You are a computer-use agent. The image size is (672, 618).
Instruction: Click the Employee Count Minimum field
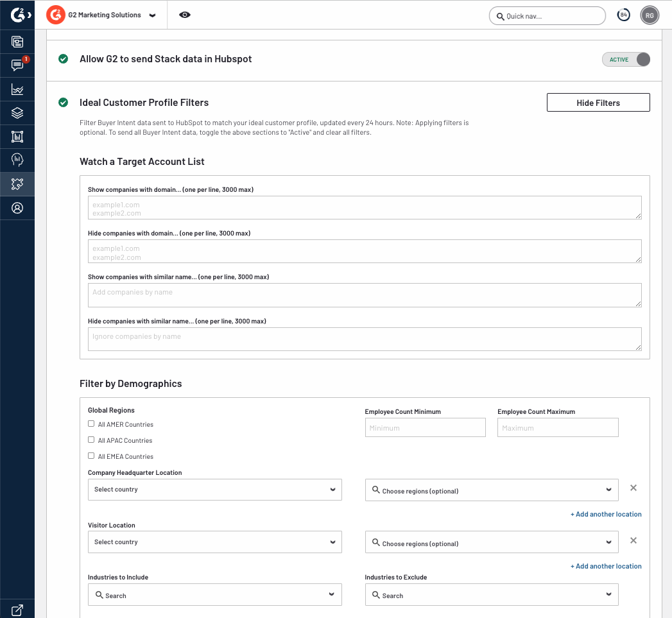coord(425,428)
